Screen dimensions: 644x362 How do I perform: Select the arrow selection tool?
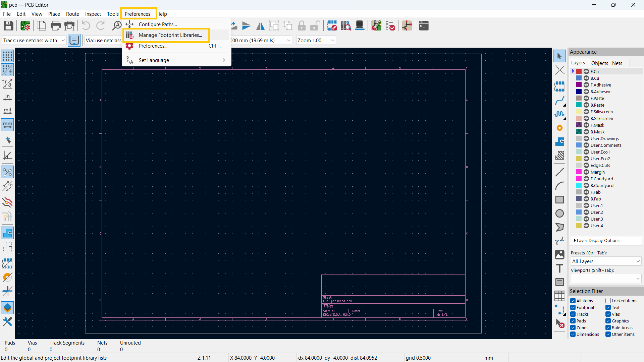click(x=559, y=56)
